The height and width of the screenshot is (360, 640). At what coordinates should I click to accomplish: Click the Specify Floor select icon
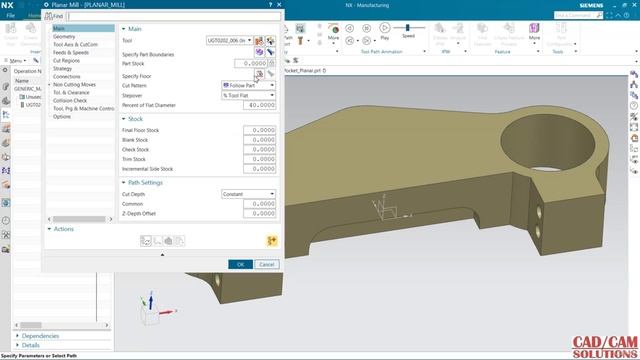click(259, 74)
